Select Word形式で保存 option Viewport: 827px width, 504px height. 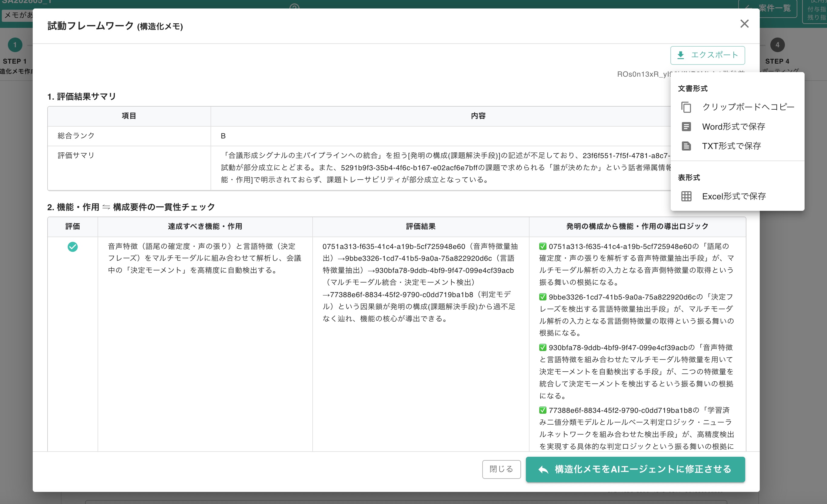point(737,127)
